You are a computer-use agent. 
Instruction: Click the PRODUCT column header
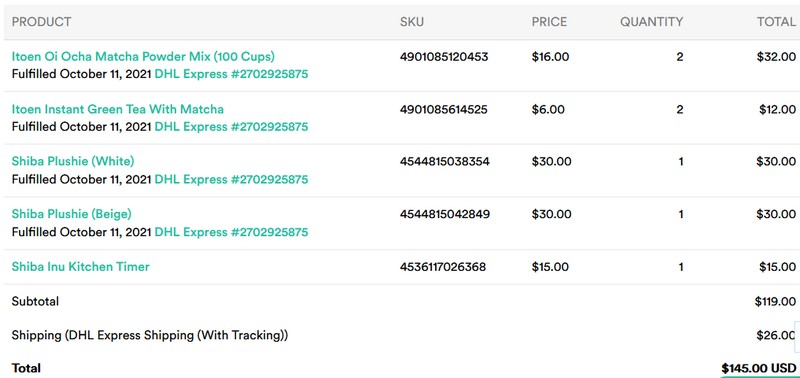(41, 22)
